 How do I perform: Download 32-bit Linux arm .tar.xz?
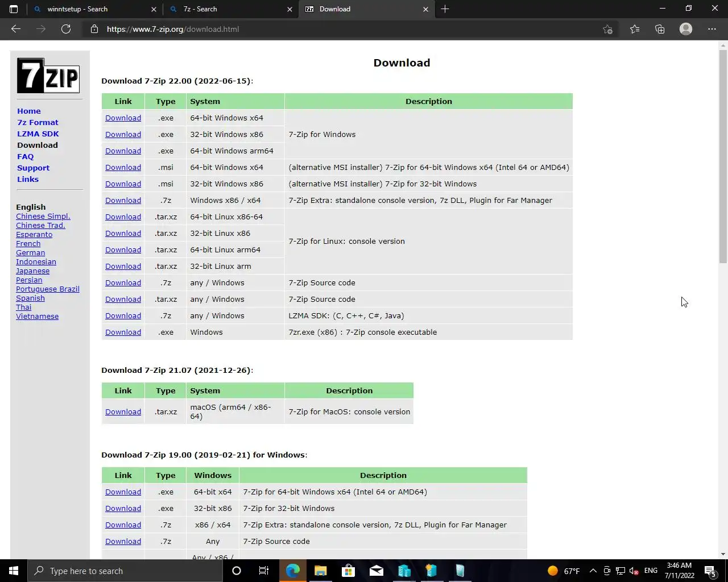pos(123,266)
